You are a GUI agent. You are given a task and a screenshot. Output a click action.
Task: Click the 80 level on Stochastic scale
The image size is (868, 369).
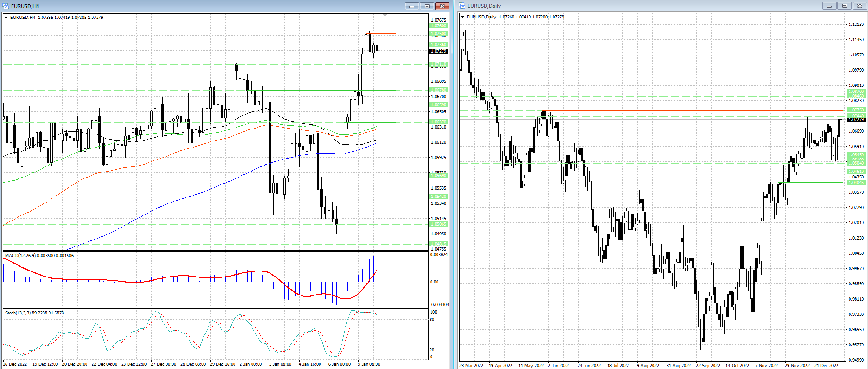coord(432,320)
